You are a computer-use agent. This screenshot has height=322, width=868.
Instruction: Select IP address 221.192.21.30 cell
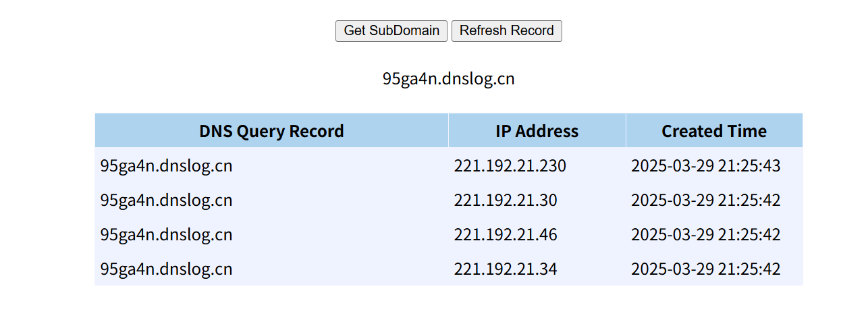point(506,200)
